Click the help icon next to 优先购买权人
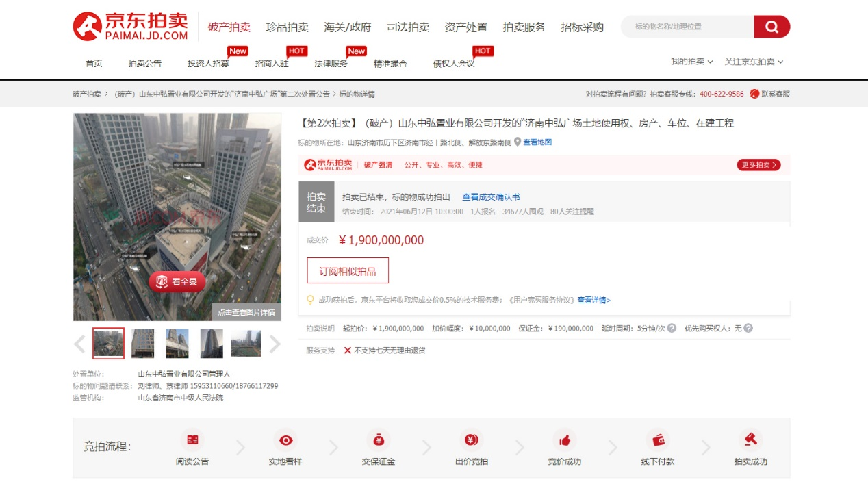The image size is (868, 484). click(x=748, y=328)
